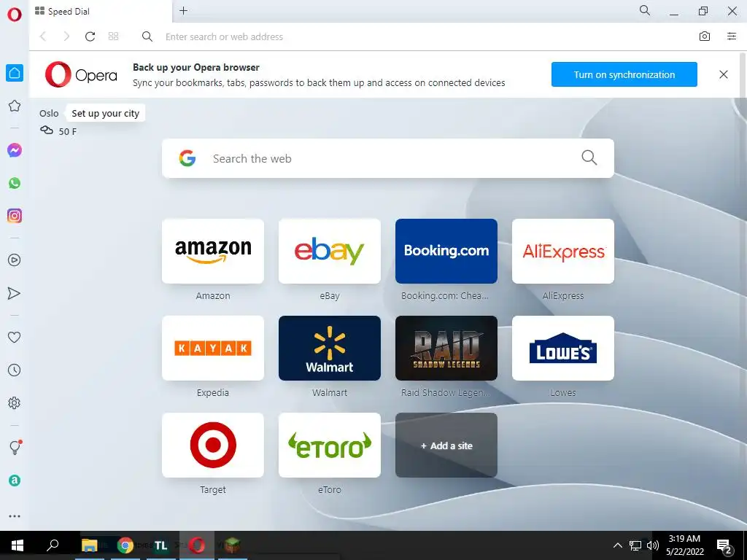Open the AliExpress speed dial tile
The height and width of the screenshot is (560, 747).
click(563, 251)
